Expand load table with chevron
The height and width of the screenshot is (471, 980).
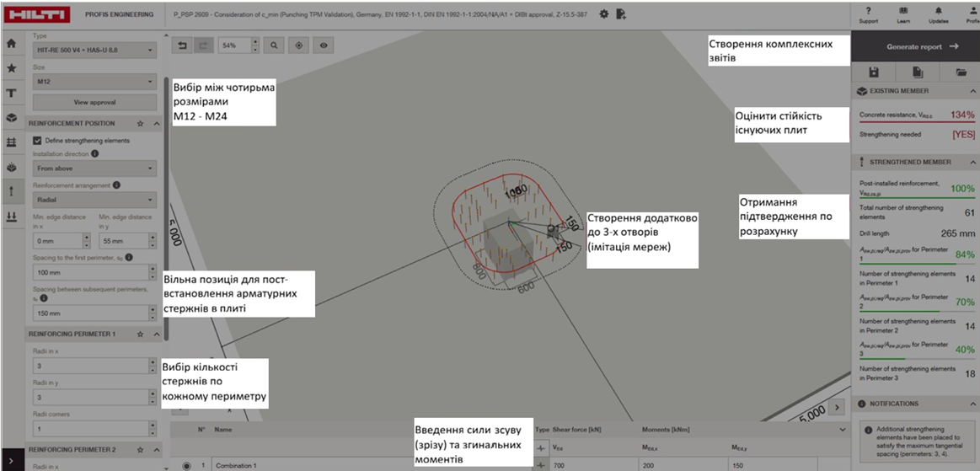click(843, 430)
